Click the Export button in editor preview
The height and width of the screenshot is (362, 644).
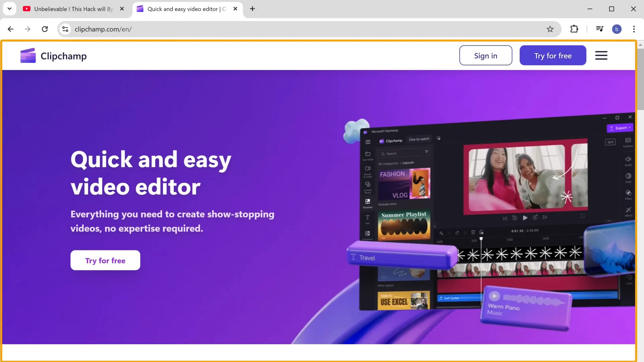620,128
